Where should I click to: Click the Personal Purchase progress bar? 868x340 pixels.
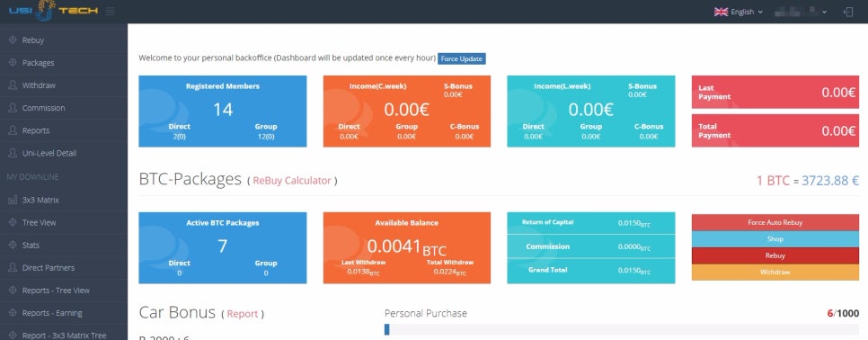pyautogui.click(x=622, y=330)
